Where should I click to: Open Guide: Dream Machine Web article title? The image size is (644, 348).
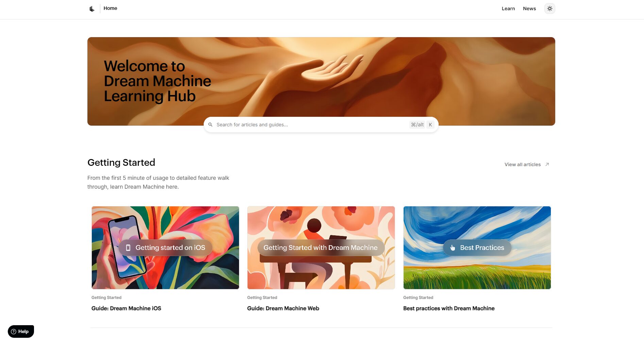click(x=283, y=308)
